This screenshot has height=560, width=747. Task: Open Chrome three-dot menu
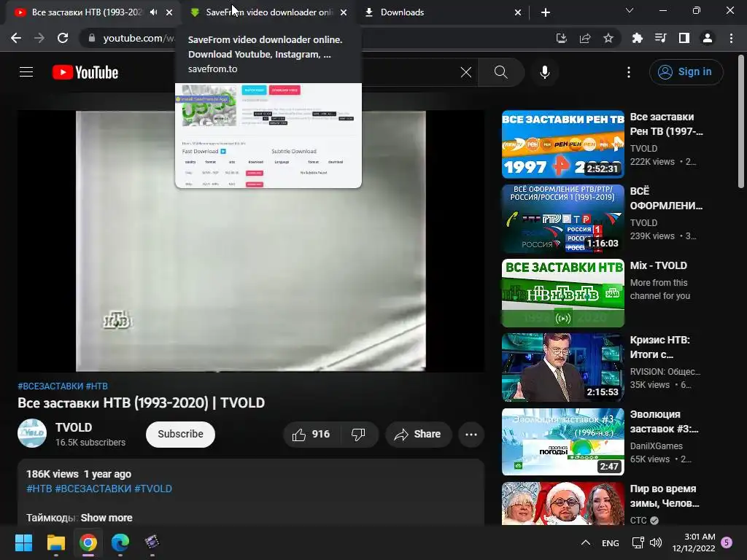[x=731, y=38]
